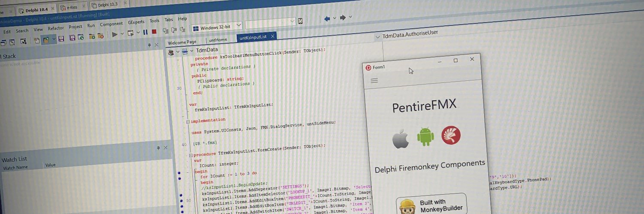644x214 pixels.
Task: Click the Open Project icon beside Save All
Action: (81, 37)
